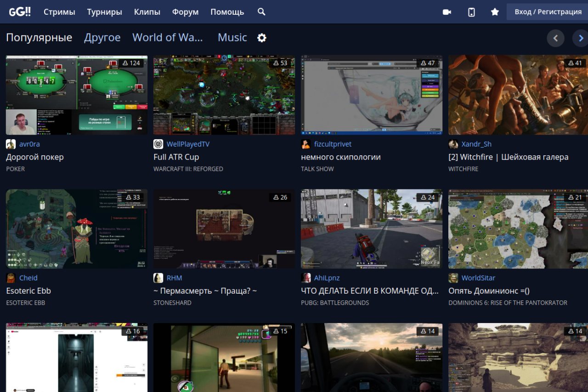Select the World of Wa... category tab
588x392 pixels.
click(x=167, y=38)
